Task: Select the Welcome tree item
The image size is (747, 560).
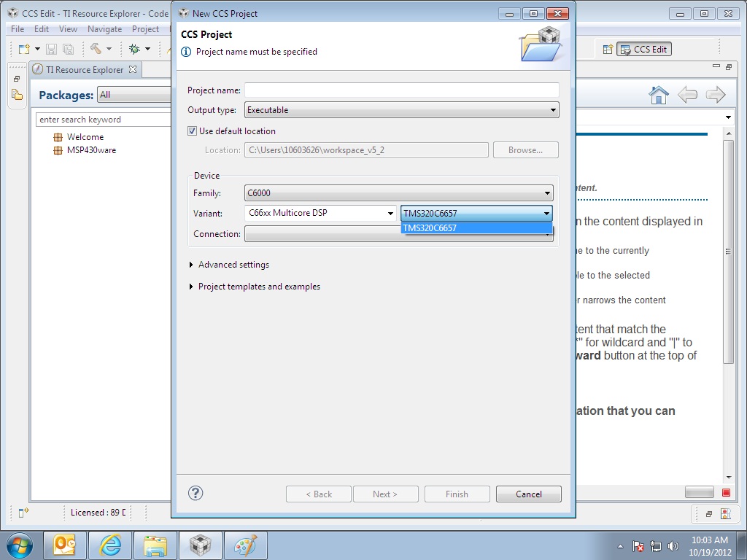Action: (85, 137)
